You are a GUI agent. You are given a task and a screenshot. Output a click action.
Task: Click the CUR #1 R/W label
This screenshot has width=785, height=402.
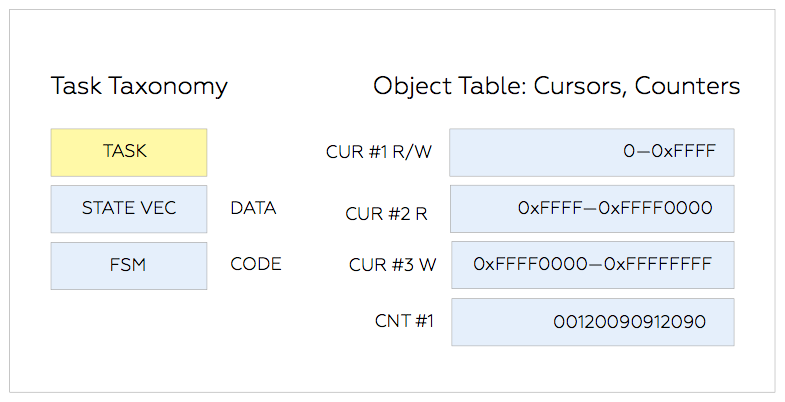pyautogui.click(x=379, y=152)
